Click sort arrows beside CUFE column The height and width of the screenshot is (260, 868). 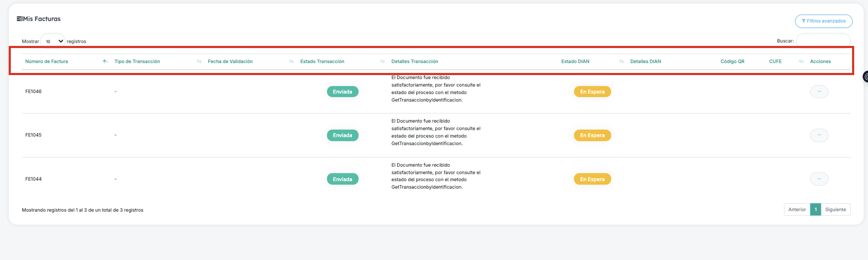801,61
